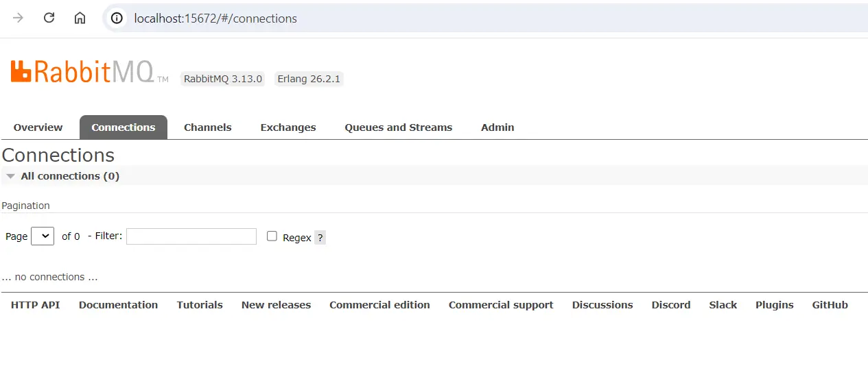Open the Admin tab
Screen dimensions: 868x368
click(x=497, y=127)
